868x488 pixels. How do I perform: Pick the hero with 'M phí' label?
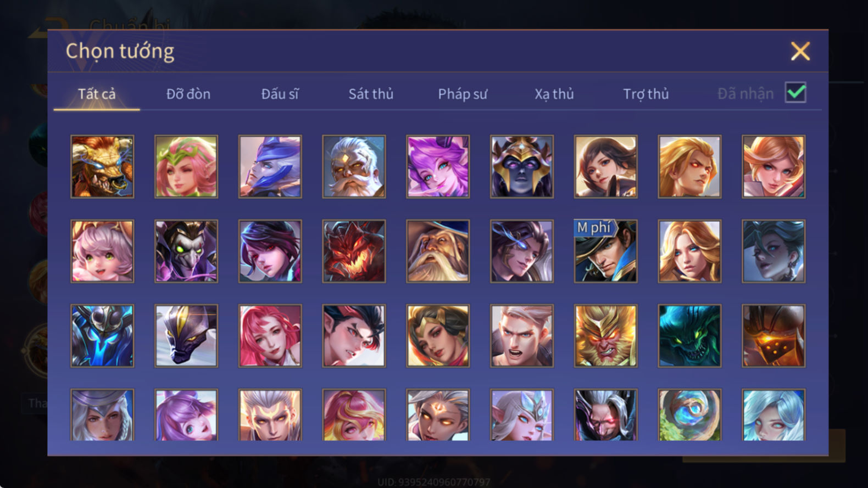coord(605,251)
